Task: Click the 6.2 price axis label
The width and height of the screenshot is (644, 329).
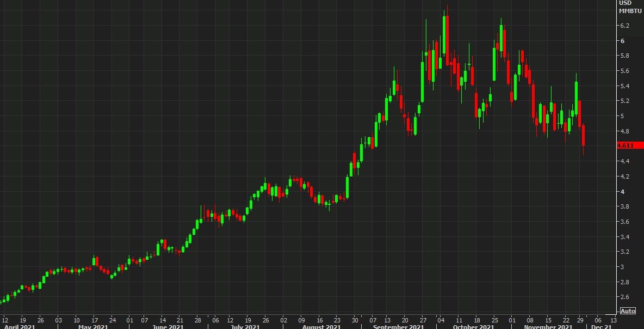Action: (x=625, y=26)
